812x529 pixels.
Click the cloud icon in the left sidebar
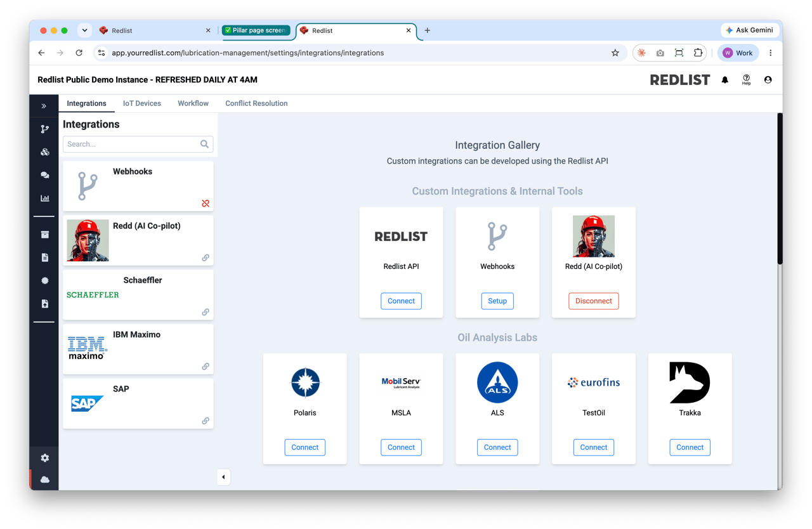click(x=44, y=480)
